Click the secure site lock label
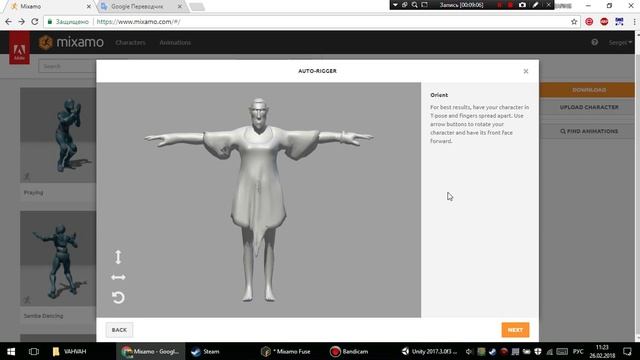 tap(68, 22)
